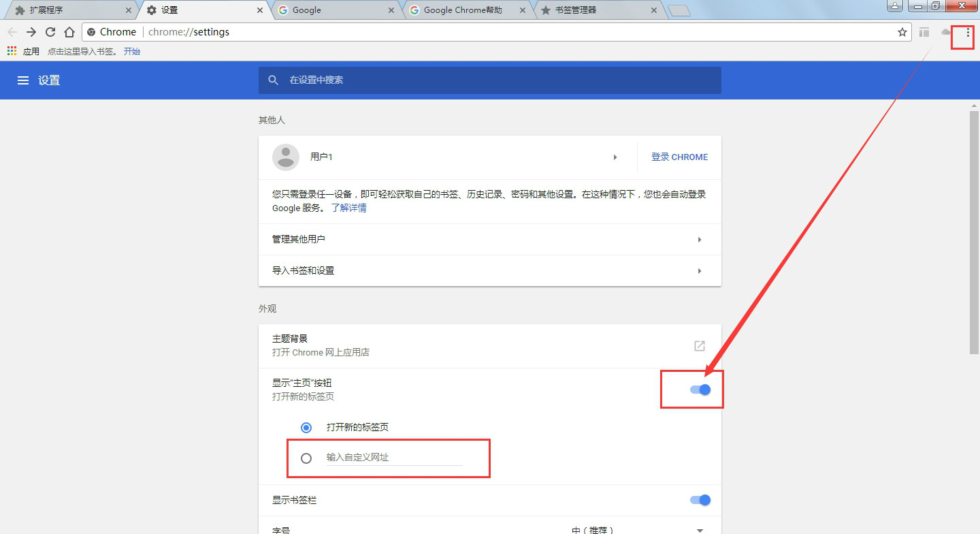The image size is (980, 534).
Task: Open the Apps grid in bookmarks bar
Action: coord(12,51)
